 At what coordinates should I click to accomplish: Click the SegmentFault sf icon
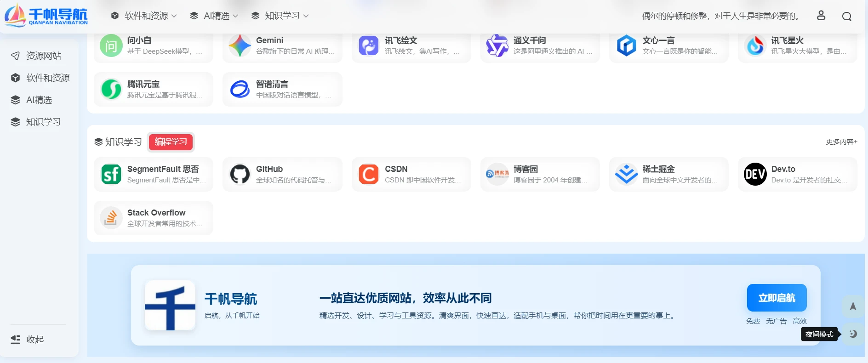point(111,175)
